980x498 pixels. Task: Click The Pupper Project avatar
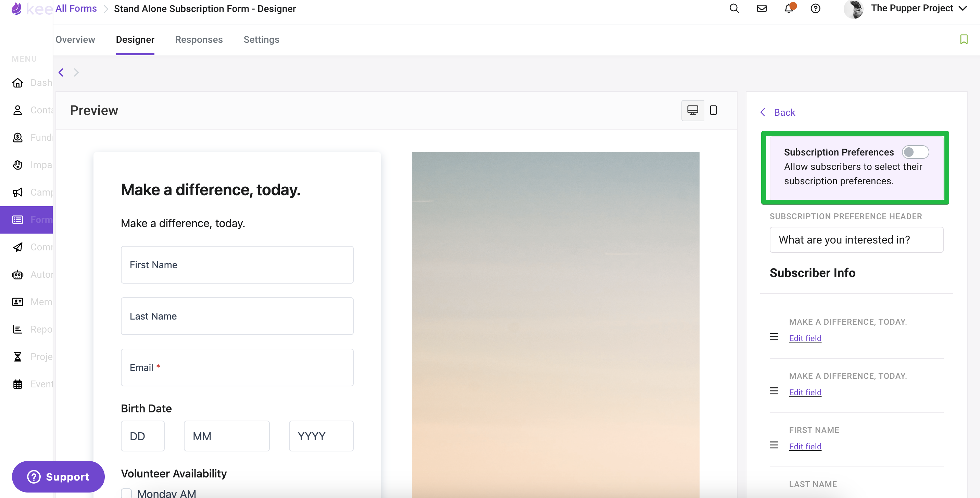pos(854,9)
